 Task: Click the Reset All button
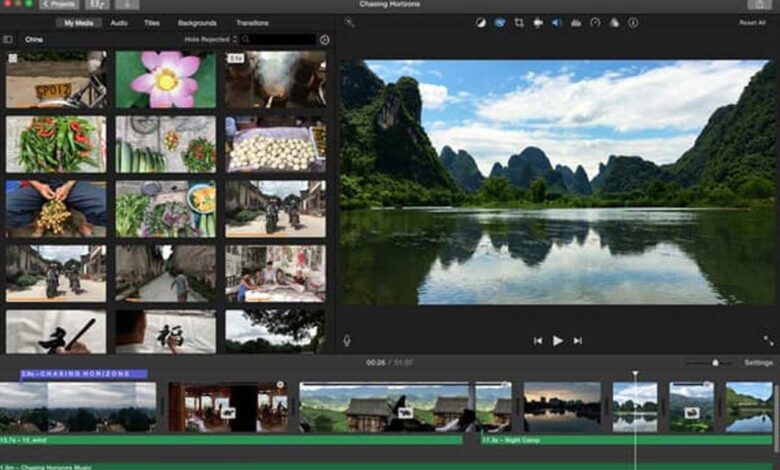click(752, 22)
